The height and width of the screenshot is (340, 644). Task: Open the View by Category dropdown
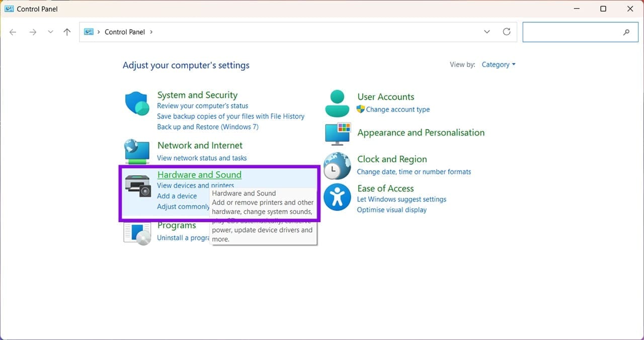pyautogui.click(x=499, y=64)
